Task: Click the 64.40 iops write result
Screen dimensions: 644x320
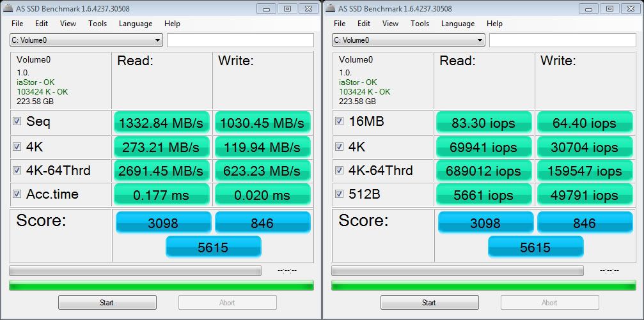Action: [585, 122]
